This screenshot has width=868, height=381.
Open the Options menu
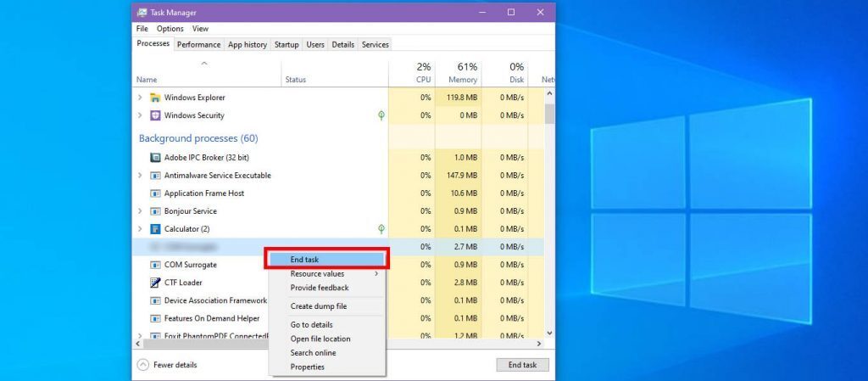170,29
